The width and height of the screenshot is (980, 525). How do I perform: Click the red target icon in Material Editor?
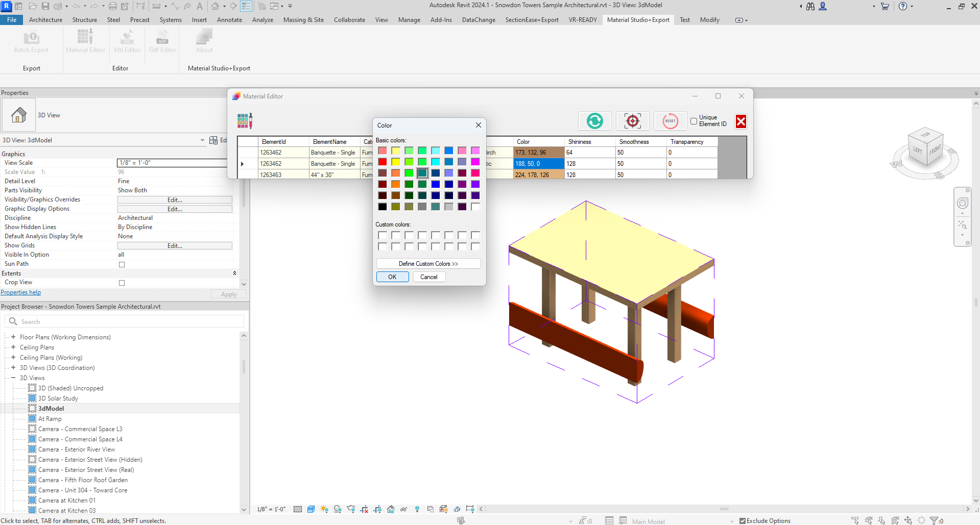pyautogui.click(x=632, y=121)
